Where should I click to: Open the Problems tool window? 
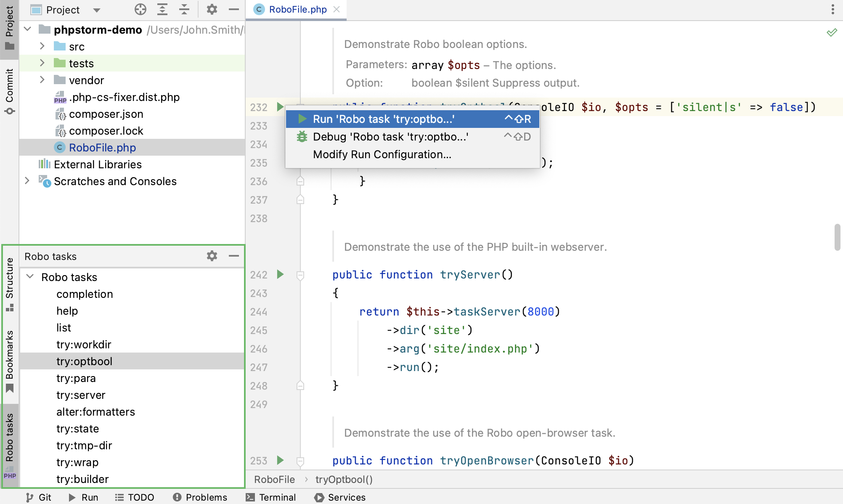(x=200, y=497)
